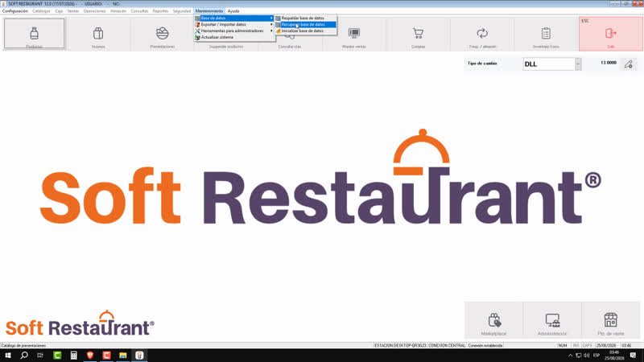
Task: Open the Calculator taskbar icon
Action: [x=73, y=356]
